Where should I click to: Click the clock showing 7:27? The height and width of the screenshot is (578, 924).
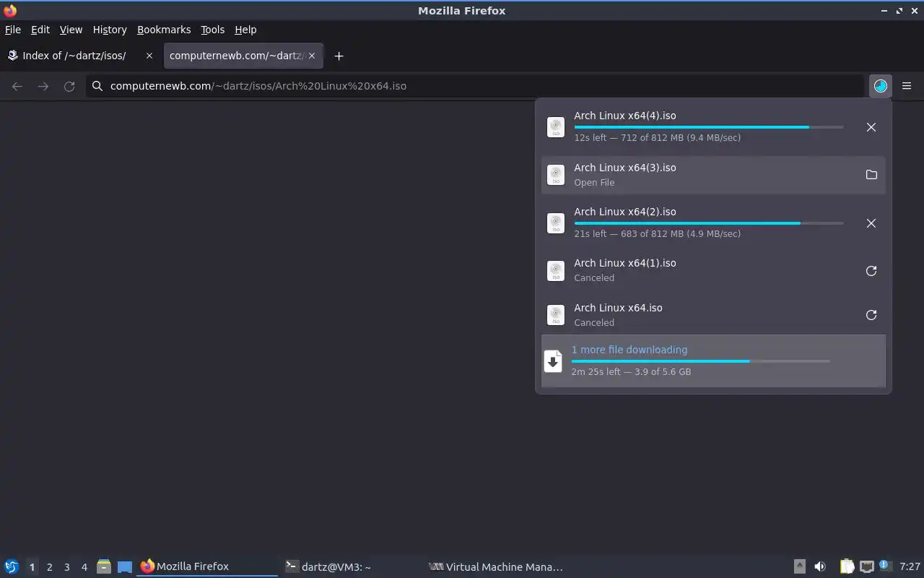click(x=910, y=567)
